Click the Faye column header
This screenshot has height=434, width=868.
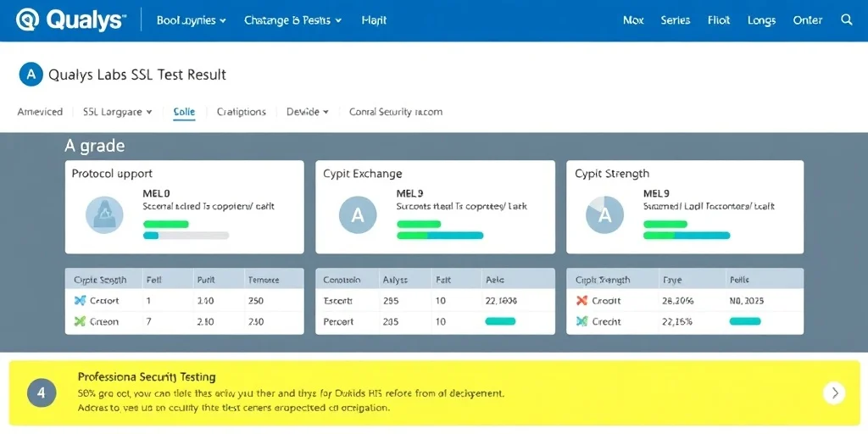coord(672,280)
